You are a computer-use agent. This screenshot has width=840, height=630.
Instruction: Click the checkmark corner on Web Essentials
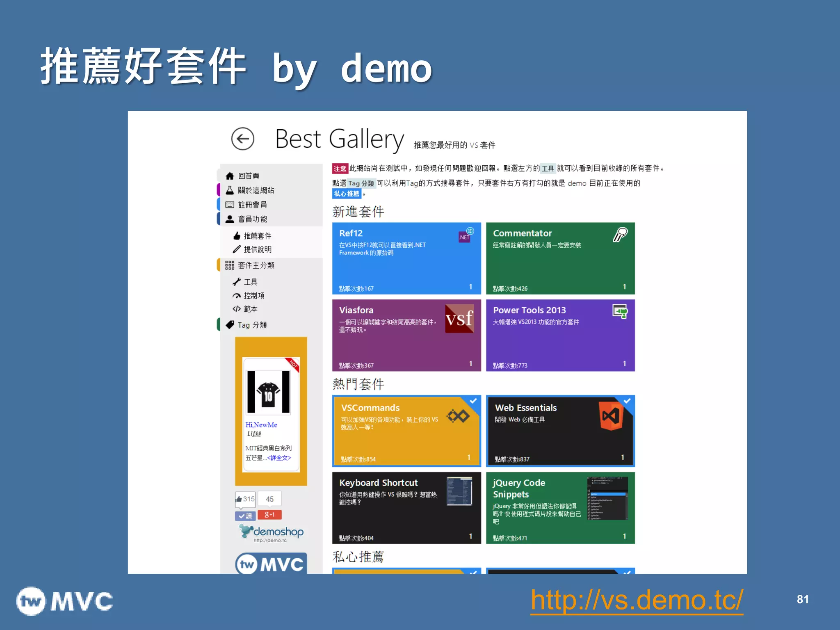pyautogui.click(x=628, y=401)
